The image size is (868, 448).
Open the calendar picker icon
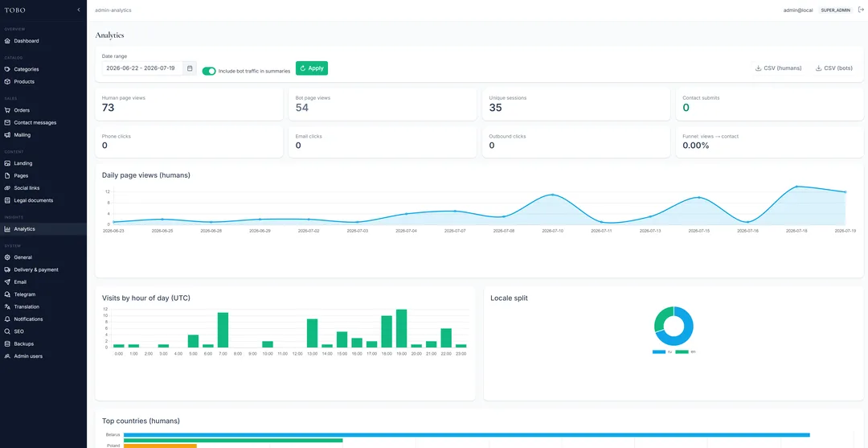190,68
